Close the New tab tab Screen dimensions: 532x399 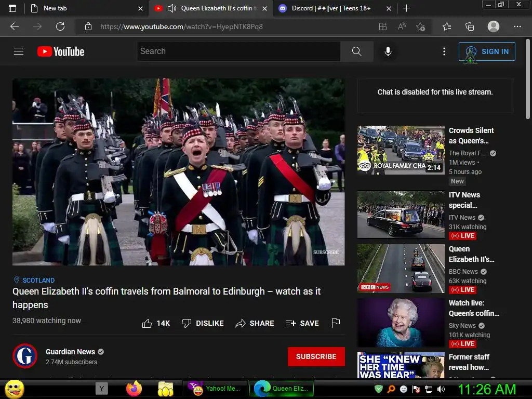pos(140,8)
